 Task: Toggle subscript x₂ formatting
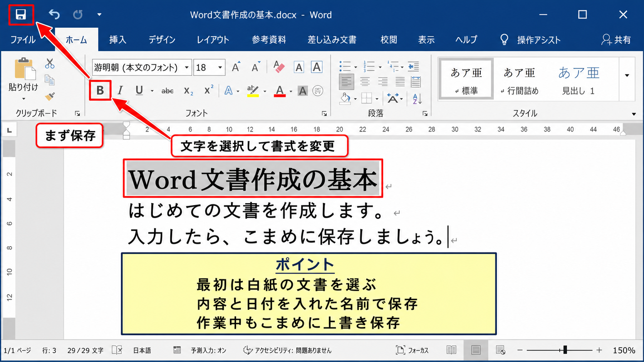click(188, 91)
